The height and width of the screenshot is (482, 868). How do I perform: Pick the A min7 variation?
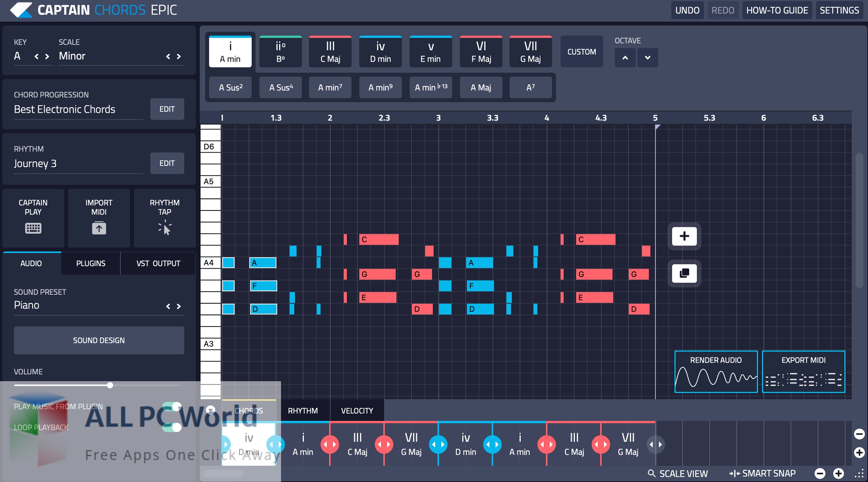click(330, 87)
